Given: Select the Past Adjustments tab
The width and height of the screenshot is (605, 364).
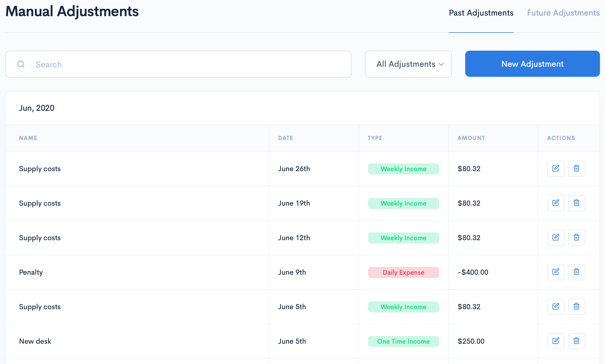Looking at the screenshot, I should (481, 13).
